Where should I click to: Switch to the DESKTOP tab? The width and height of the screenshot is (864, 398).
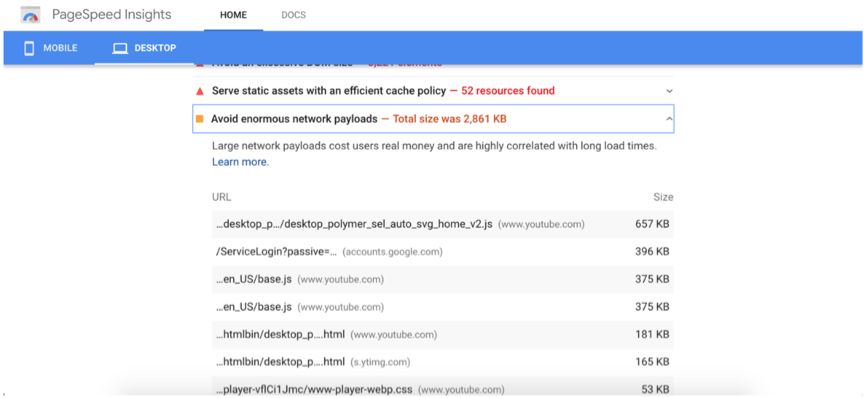coord(144,48)
